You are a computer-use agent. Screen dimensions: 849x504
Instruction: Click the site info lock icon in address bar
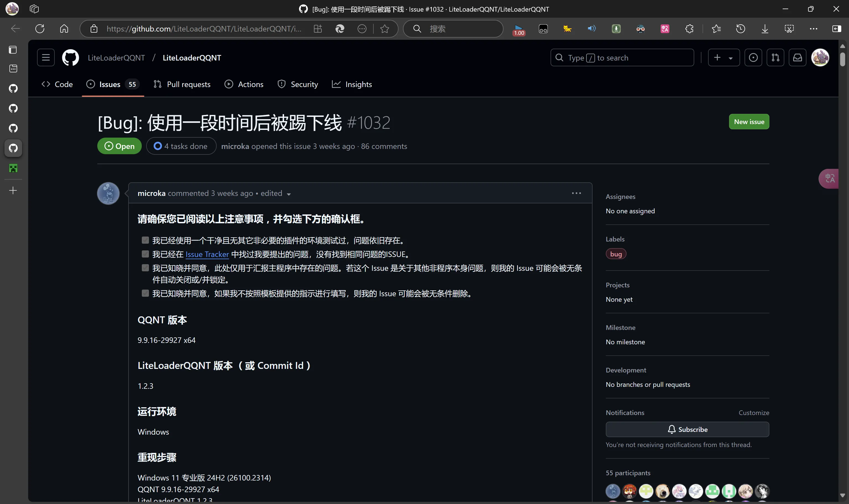94,29
